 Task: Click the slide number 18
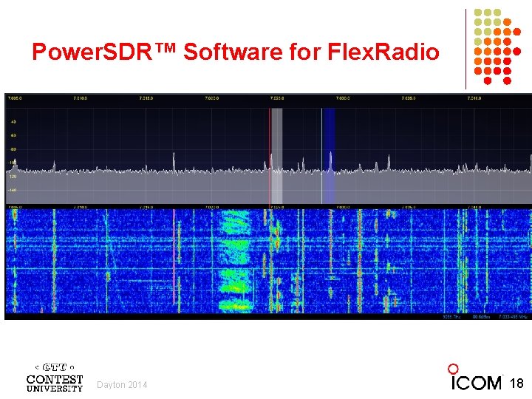[516, 383]
